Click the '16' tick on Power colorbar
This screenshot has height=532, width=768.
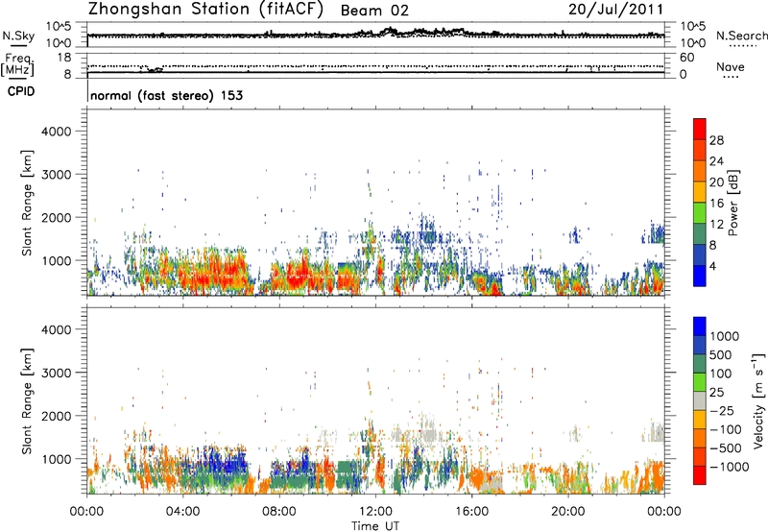tap(716, 204)
